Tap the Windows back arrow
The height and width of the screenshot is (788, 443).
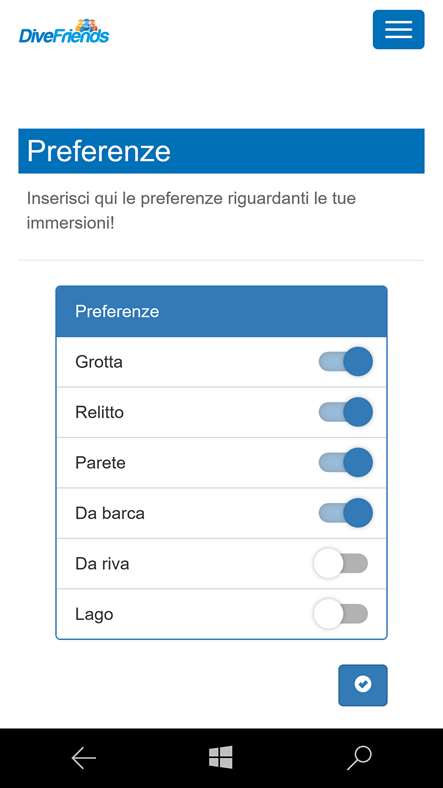83,758
